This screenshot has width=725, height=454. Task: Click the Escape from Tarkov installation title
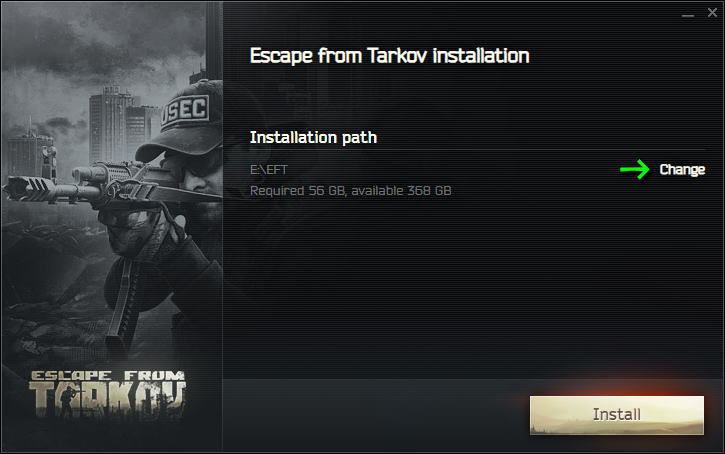tap(390, 56)
